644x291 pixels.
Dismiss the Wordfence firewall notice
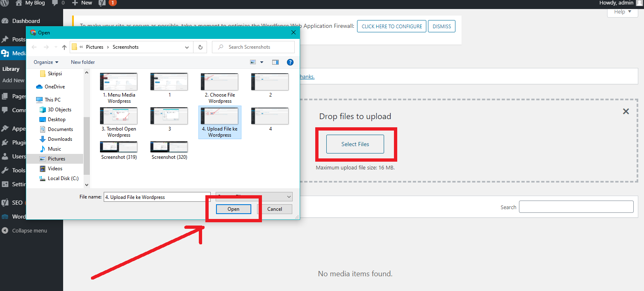[x=442, y=26]
